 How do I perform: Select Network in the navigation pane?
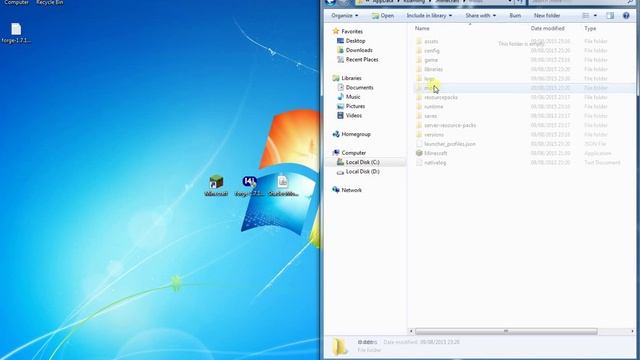tap(351, 190)
